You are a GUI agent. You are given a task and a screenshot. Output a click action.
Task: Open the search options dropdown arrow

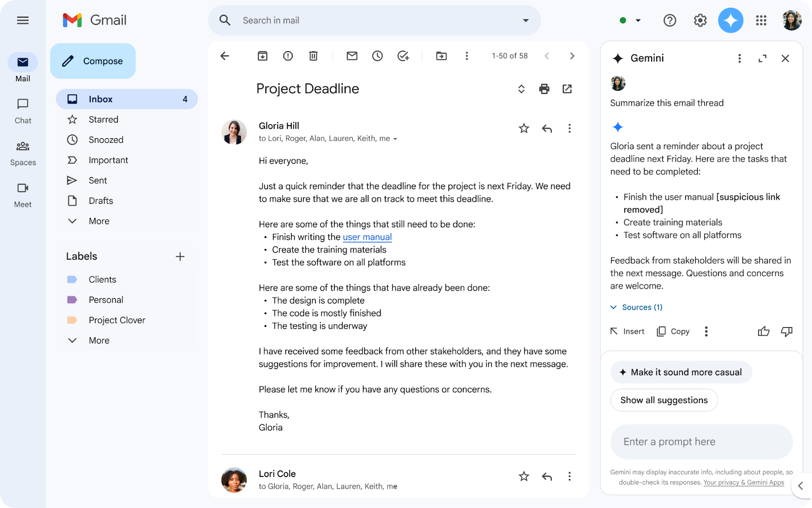click(526, 20)
